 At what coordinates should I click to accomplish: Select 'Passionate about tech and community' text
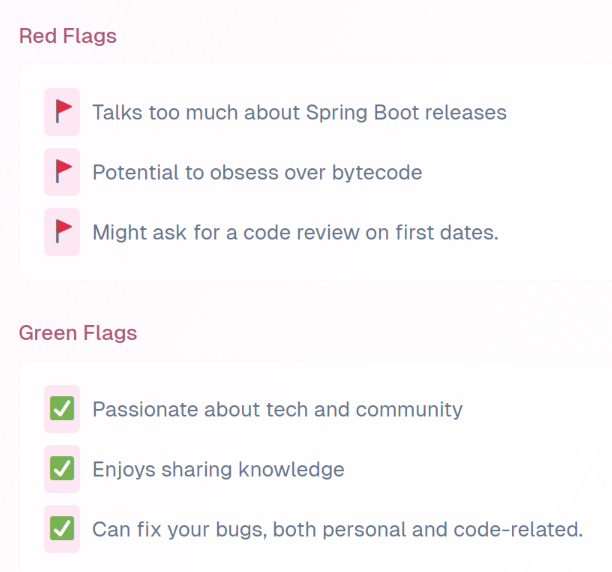(277, 409)
